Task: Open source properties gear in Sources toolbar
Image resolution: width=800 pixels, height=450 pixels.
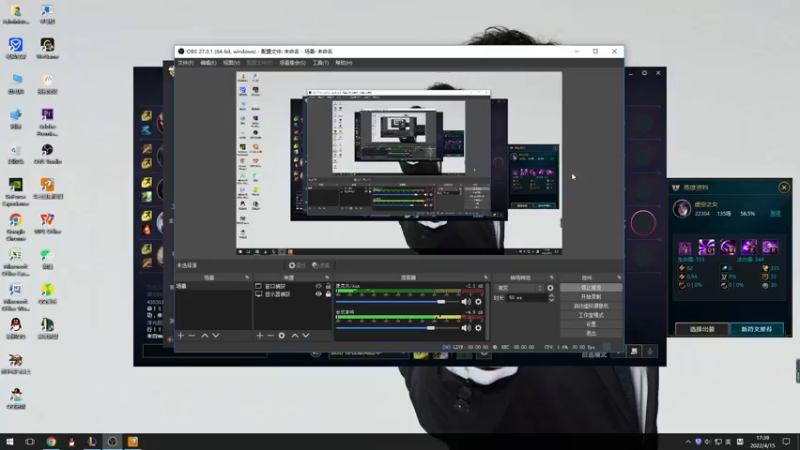Action: click(282, 336)
